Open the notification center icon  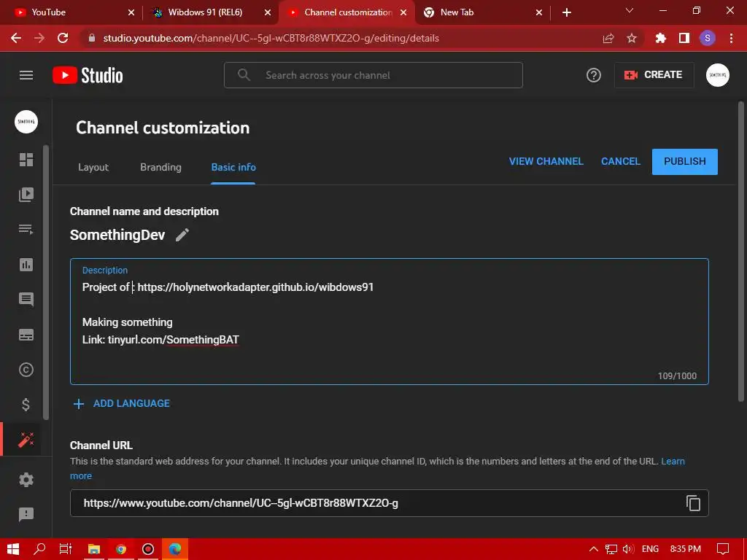pyautogui.click(x=723, y=549)
